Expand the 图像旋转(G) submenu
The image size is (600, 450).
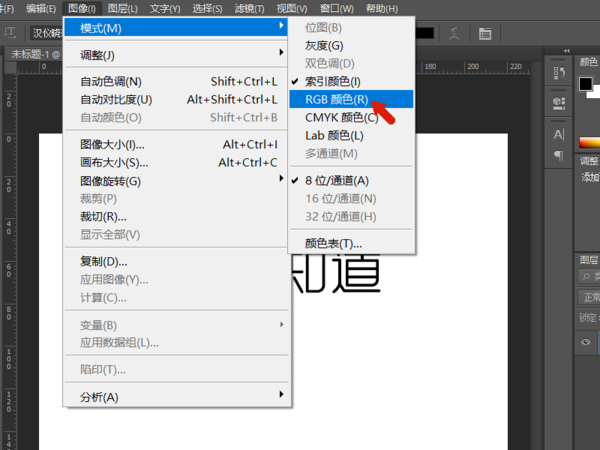tap(176, 181)
